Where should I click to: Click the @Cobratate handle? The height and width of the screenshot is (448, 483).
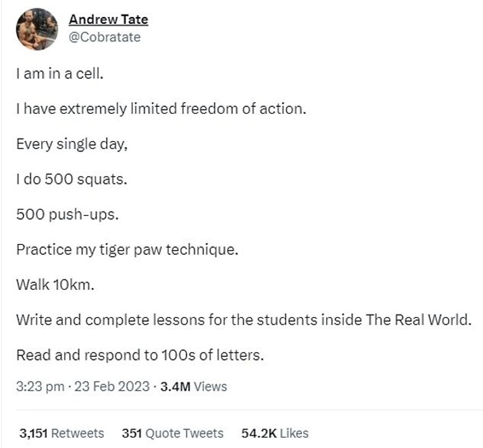pos(104,37)
